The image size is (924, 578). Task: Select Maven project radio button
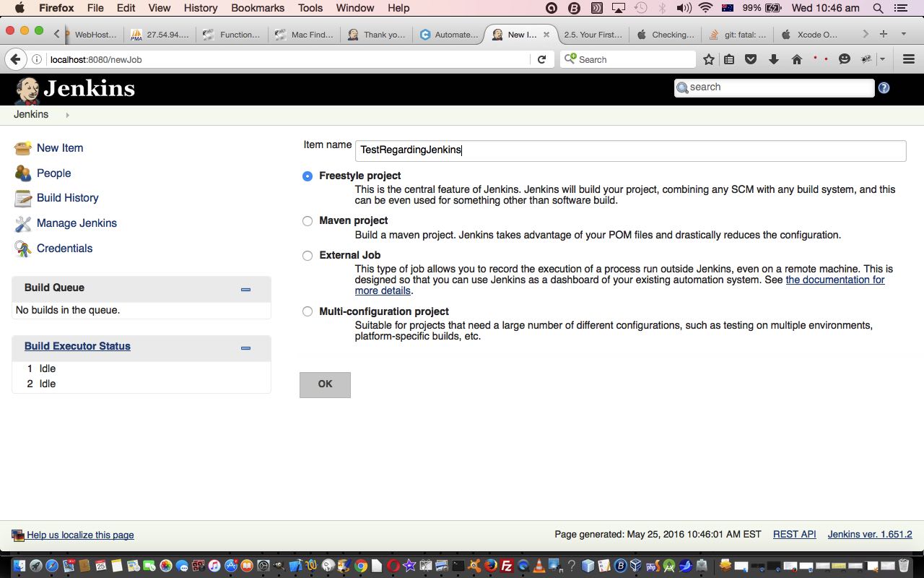click(308, 221)
